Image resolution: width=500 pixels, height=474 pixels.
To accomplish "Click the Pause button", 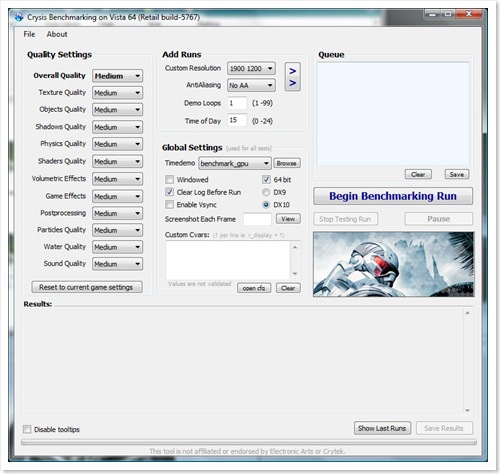I will click(x=439, y=219).
